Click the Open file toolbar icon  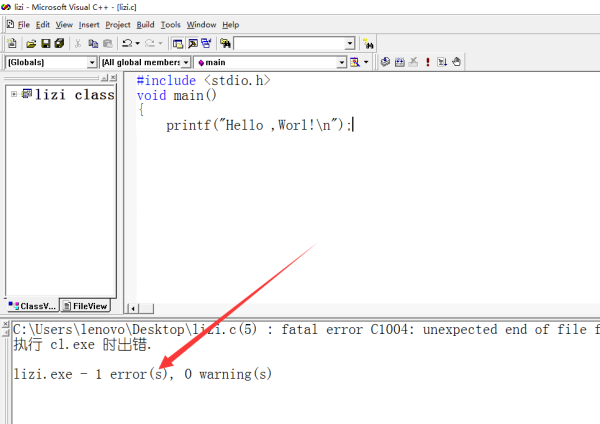pyautogui.click(x=32, y=44)
